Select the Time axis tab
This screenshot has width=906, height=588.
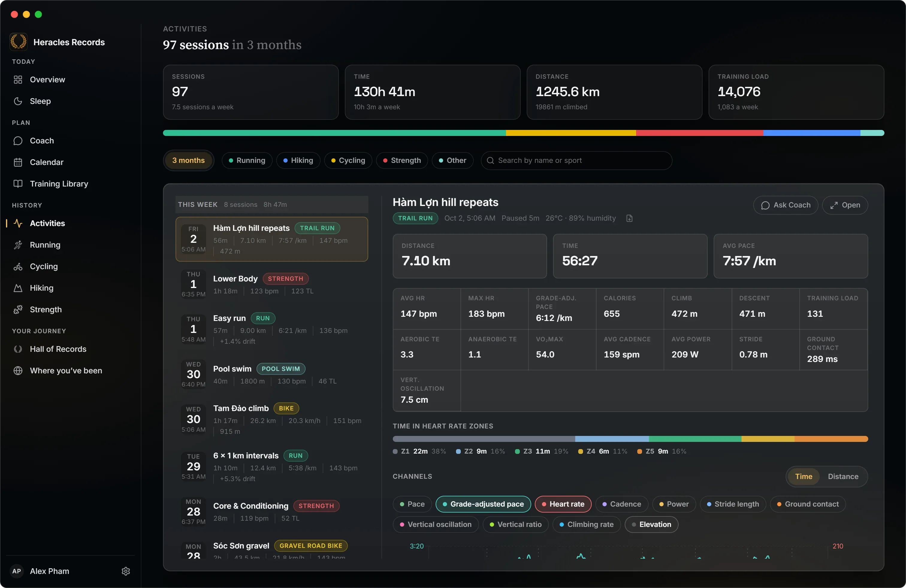point(804,477)
